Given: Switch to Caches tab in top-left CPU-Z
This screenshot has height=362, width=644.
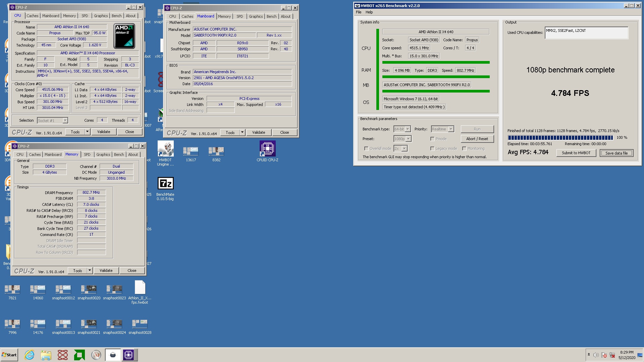Looking at the screenshot, I should point(33,16).
